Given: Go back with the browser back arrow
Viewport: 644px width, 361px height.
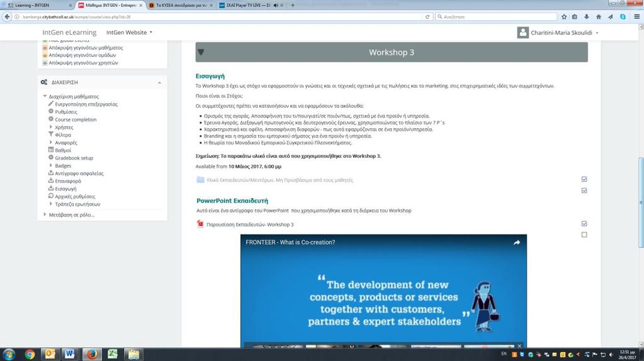Looking at the screenshot, I should [x=8, y=17].
